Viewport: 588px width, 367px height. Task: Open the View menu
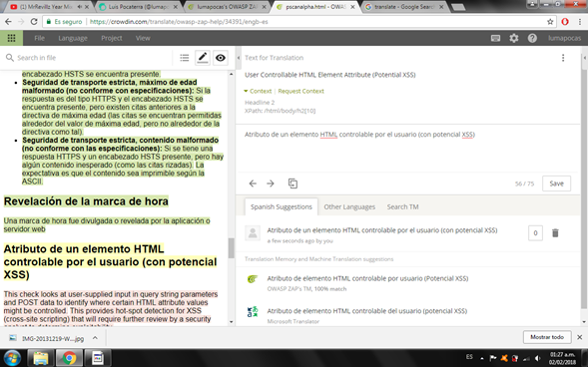click(143, 38)
